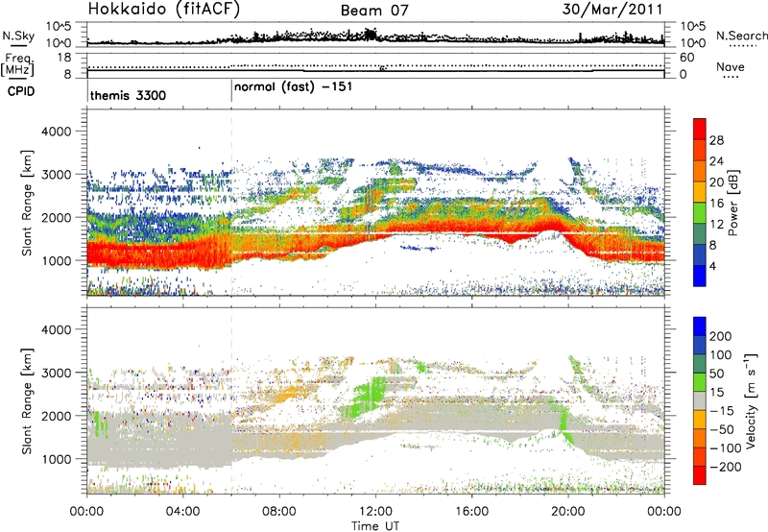This screenshot has width=768, height=532.
Task: Click the 'N.Sky' legend label
Action: [18, 36]
